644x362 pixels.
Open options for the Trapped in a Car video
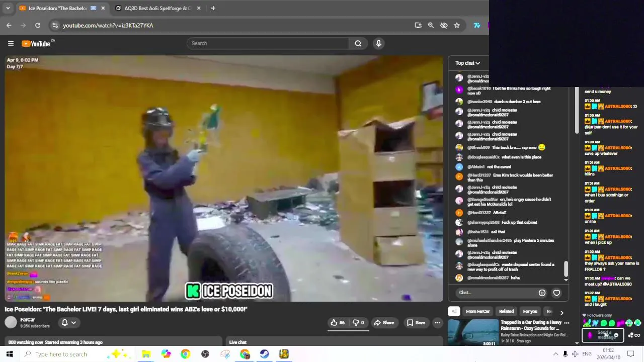point(567,323)
